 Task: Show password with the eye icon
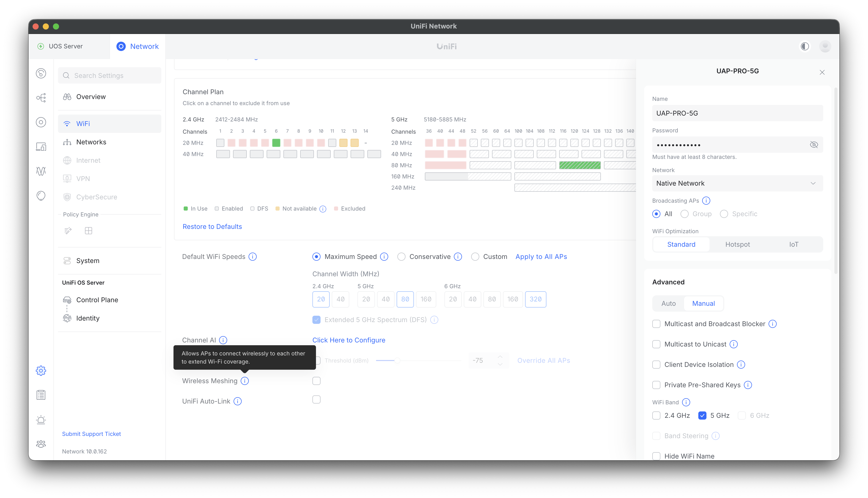[814, 145]
